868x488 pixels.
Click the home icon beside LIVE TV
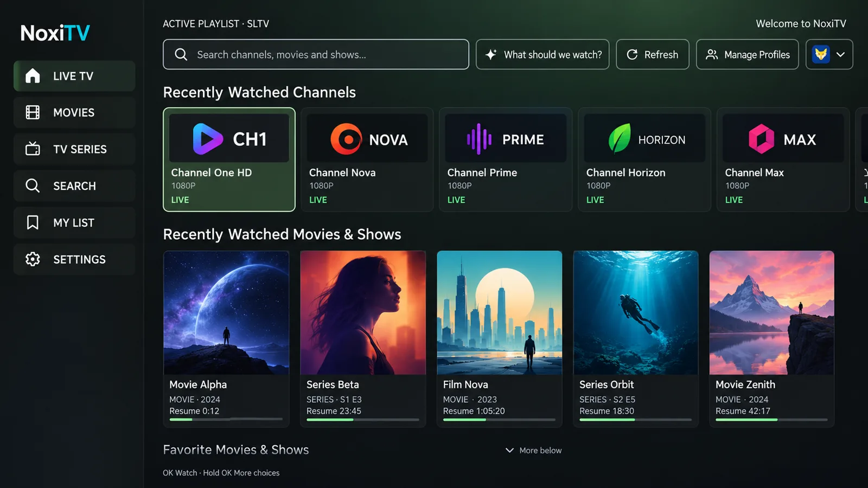pos(33,76)
